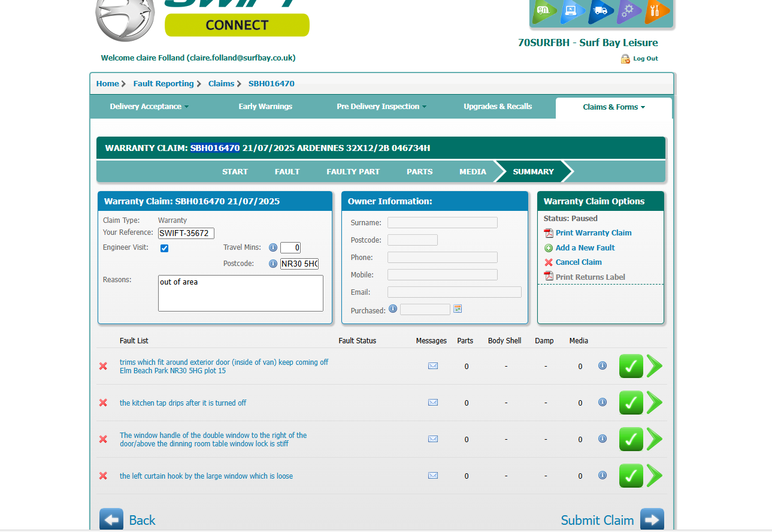Image resolution: width=772 pixels, height=532 pixels.
Task: Click the Submit Claim button
Action: (612, 520)
